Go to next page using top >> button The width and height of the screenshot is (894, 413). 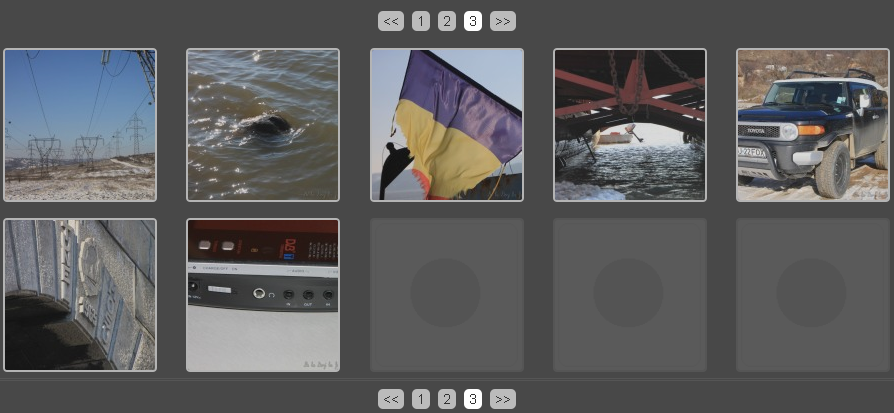tap(502, 21)
